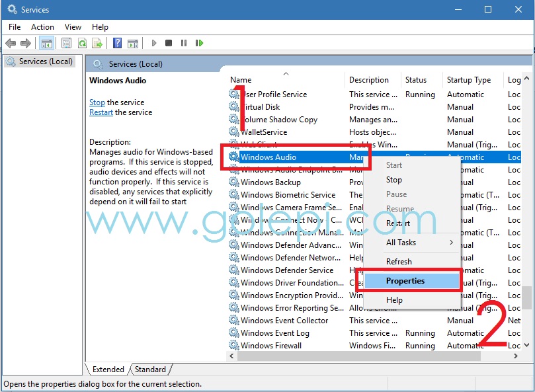Select the Windows Biometric Service row

click(374, 195)
